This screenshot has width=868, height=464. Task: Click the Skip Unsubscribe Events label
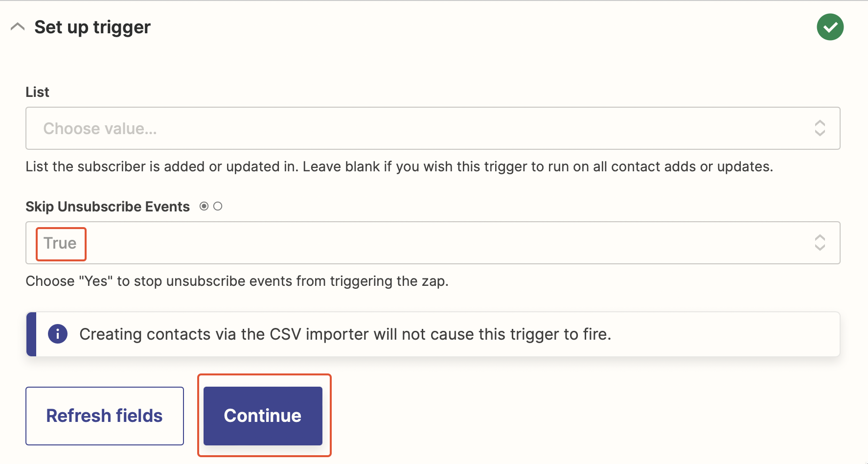pyautogui.click(x=108, y=207)
